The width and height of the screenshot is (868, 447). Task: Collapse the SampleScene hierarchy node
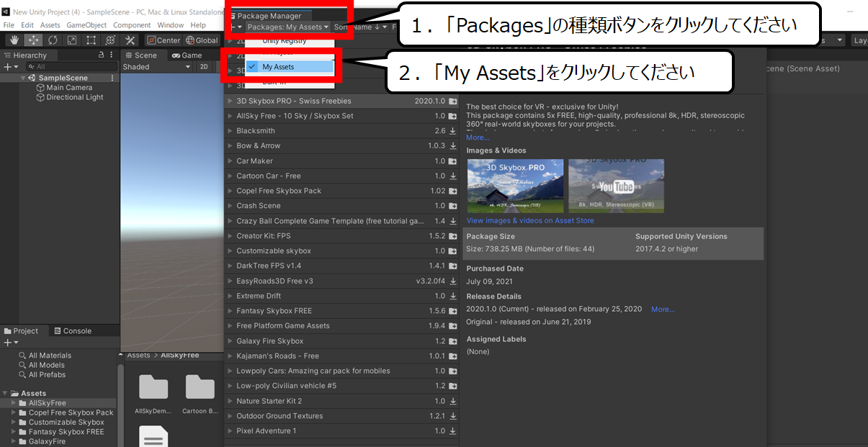(x=23, y=78)
